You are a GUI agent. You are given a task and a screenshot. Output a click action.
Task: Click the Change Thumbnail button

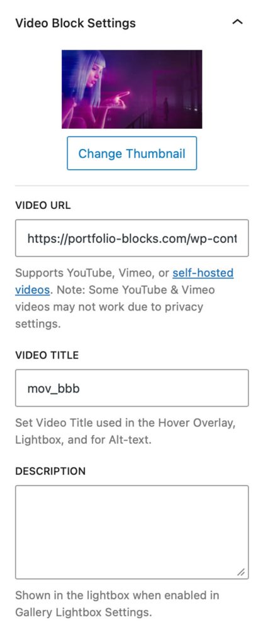(x=132, y=153)
